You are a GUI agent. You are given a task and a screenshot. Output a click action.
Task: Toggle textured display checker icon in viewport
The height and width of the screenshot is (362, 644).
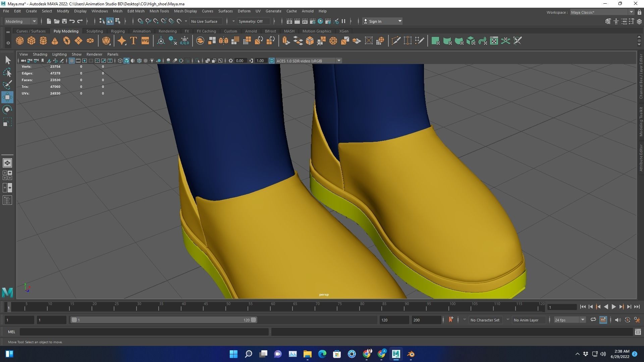click(146, 61)
